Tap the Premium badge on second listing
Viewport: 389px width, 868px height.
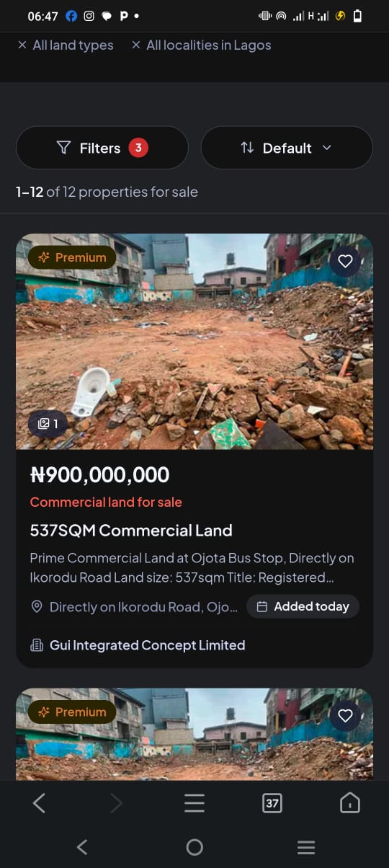coord(72,712)
